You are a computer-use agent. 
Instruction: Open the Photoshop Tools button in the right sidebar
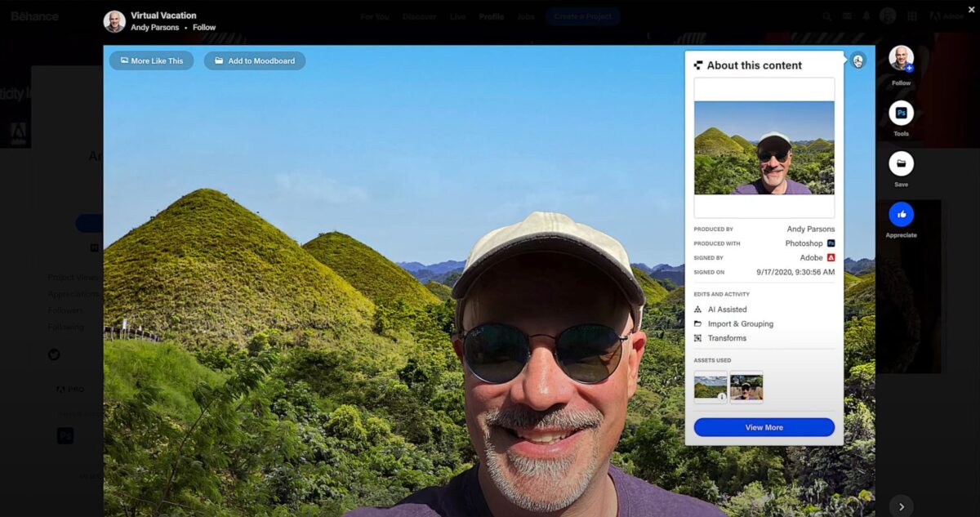pos(901,113)
